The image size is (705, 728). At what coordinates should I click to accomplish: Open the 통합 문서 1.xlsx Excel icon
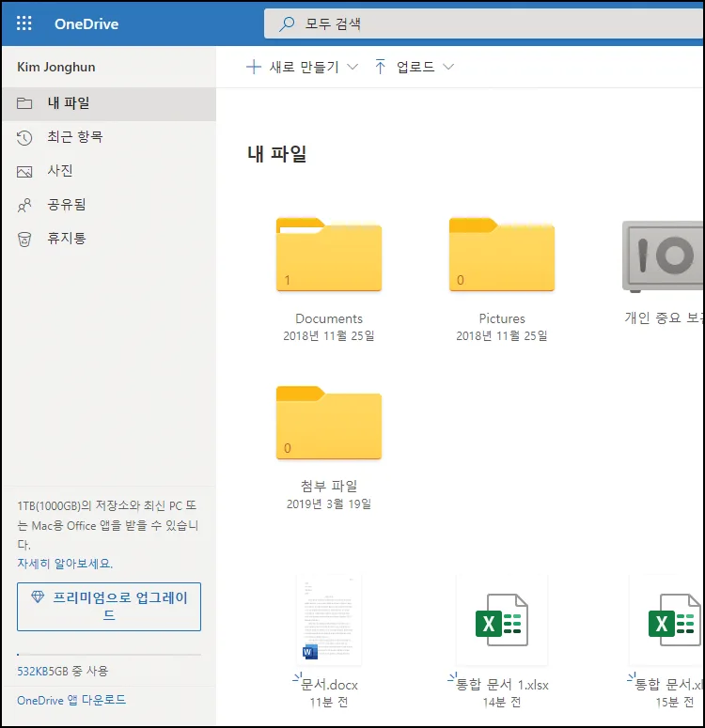502,620
